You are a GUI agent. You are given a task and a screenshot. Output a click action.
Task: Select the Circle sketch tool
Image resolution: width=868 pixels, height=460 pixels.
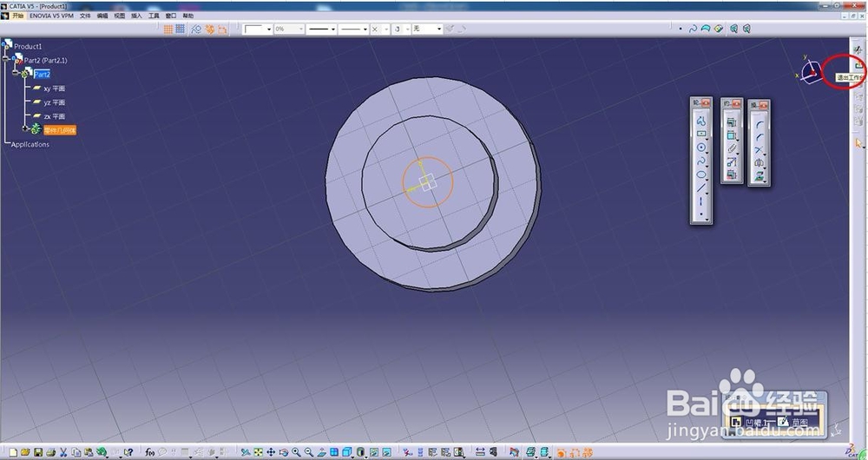(700, 148)
